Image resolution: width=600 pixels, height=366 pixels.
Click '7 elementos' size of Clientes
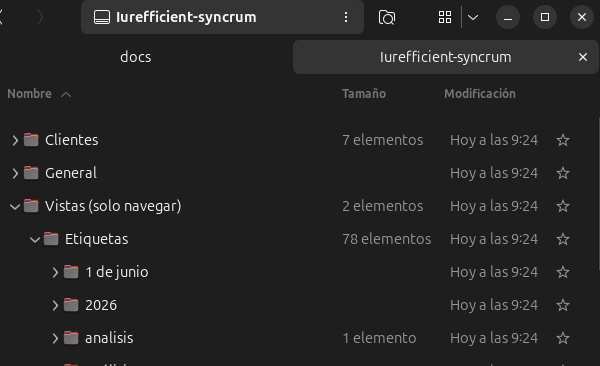383,140
